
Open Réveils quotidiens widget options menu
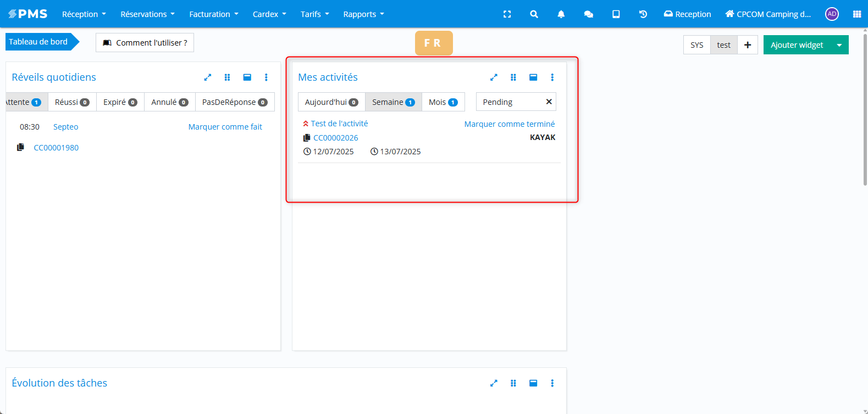coord(266,77)
